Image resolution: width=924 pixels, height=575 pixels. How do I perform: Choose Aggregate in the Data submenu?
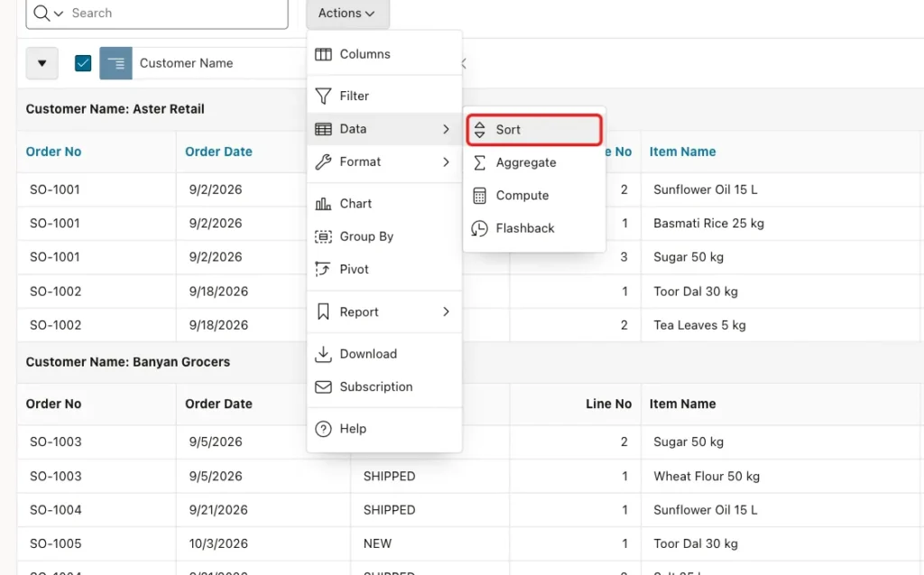(534, 162)
